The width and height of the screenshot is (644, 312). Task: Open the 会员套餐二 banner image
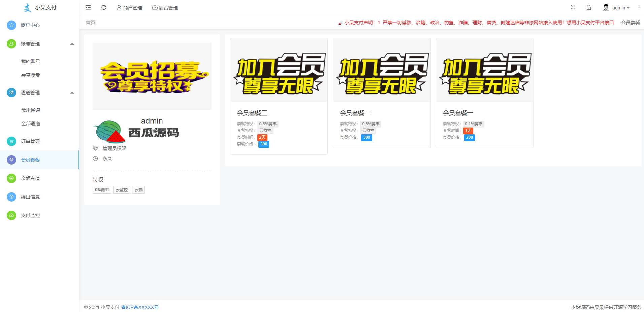click(382, 70)
